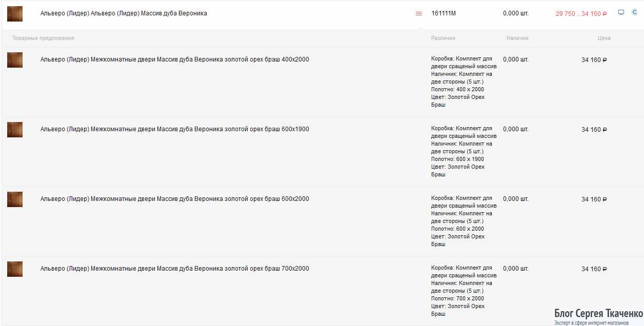Click the red price range 29 750 .. 34 160

(x=581, y=14)
